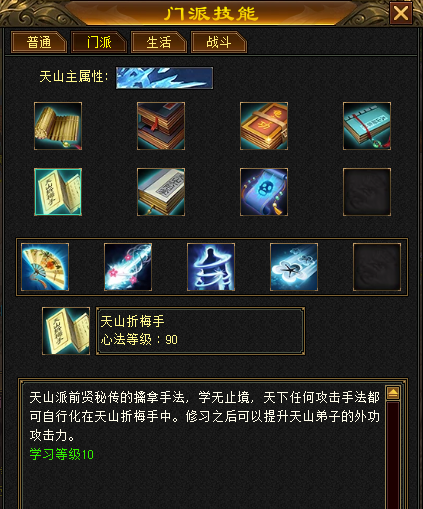Click the empty slot in skill bar
The height and width of the screenshot is (509, 423).
tap(377, 267)
